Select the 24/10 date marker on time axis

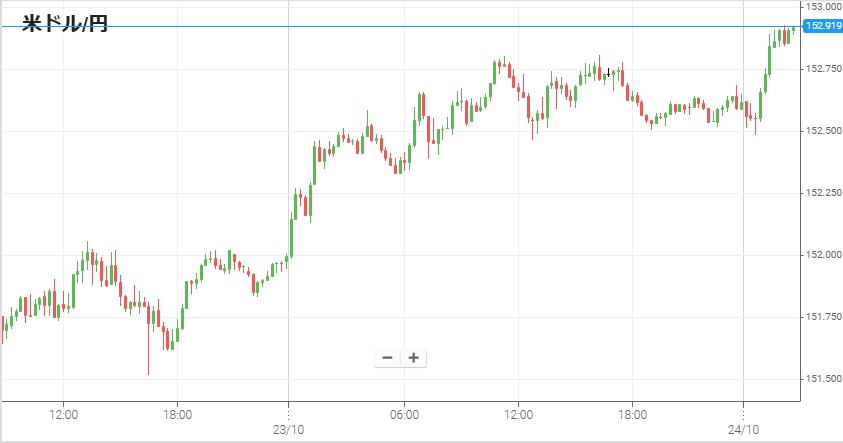point(743,430)
